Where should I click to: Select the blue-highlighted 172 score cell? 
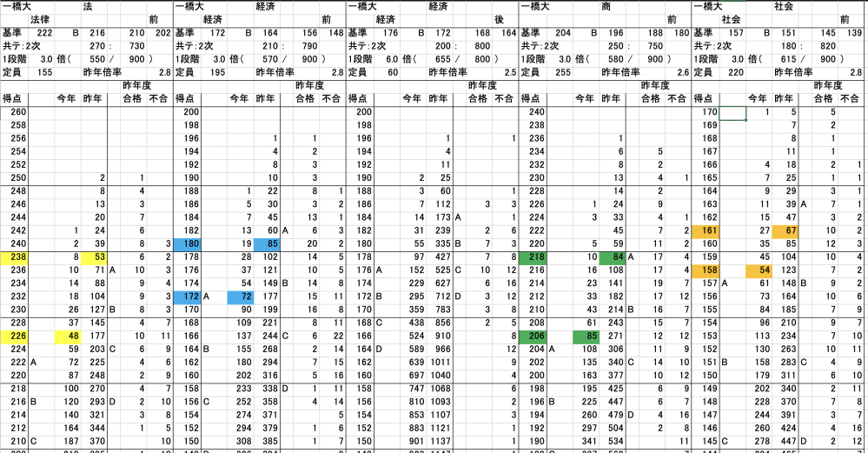point(187,296)
